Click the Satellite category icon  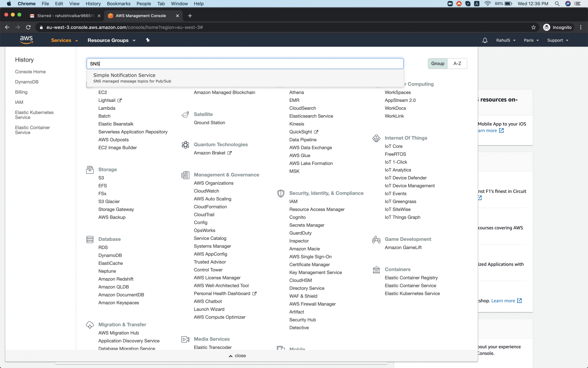tap(185, 115)
